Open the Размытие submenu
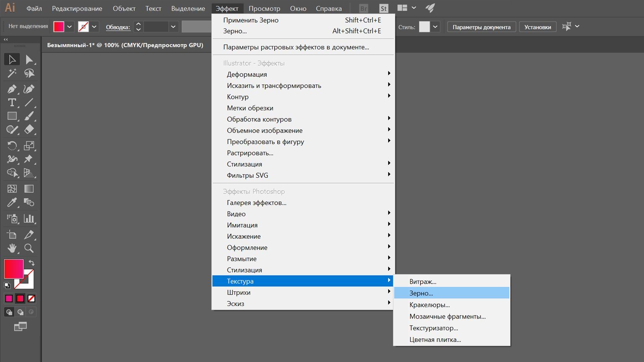Screen dimensions: 644x362 click(x=242, y=259)
